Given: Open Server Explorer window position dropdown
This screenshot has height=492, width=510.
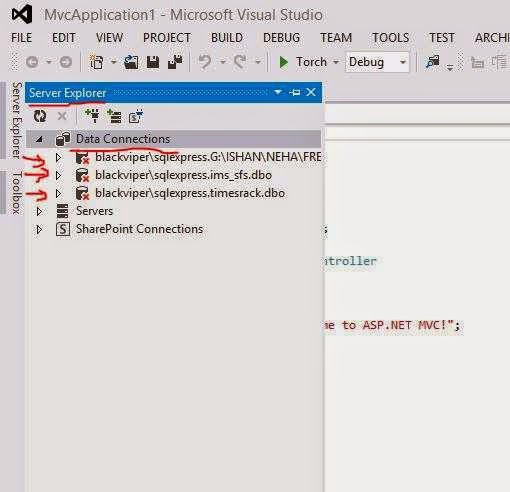Looking at the screenshot, I should (x=278, y=92).
